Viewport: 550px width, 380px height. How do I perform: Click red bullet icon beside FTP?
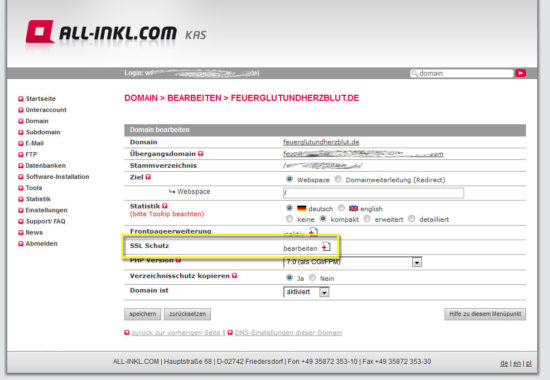pyautogui.click(x=21, y=155)
